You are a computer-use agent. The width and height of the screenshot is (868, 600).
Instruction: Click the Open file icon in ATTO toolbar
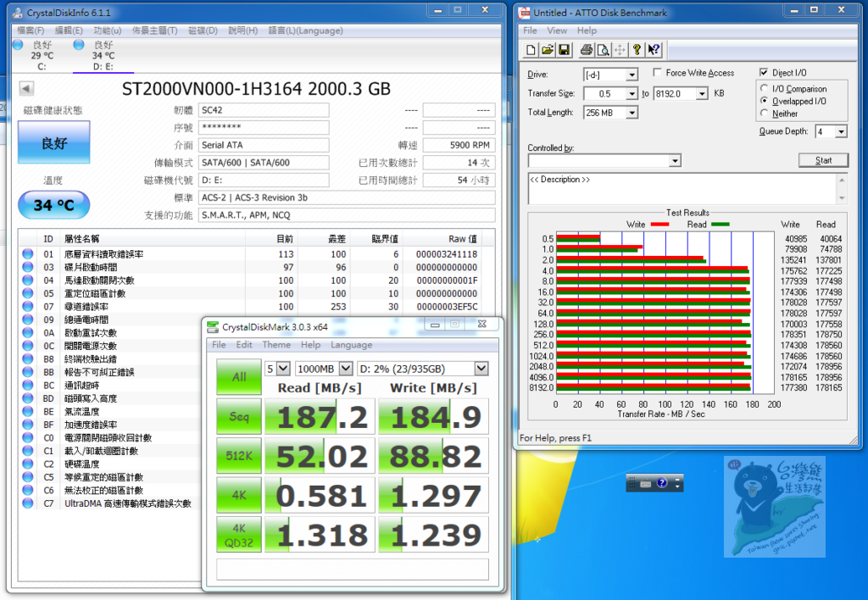point(547,50)
